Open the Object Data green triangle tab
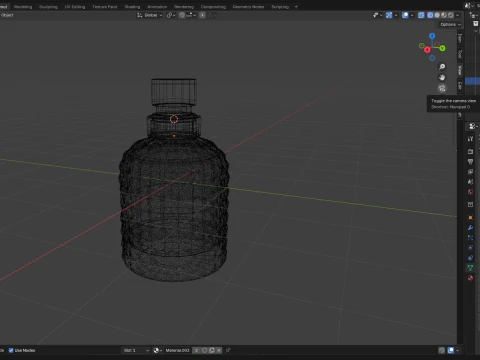 click(470, 268)
